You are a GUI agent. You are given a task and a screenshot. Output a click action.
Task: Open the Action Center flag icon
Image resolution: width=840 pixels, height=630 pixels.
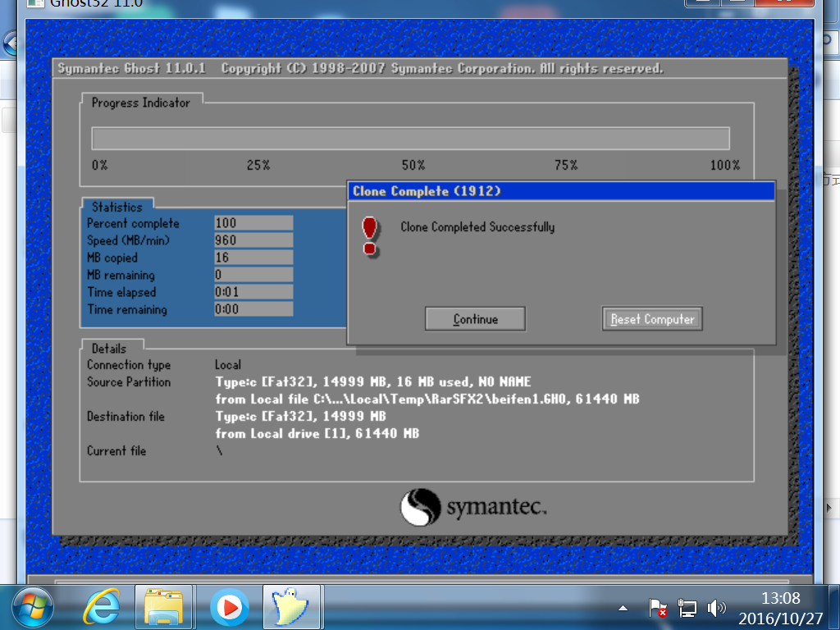[x=657, y=608]
